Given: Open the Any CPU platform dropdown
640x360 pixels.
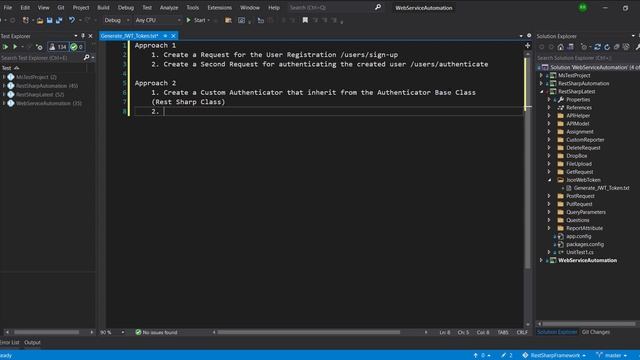Looking at the screenshot, I should 157,20.
